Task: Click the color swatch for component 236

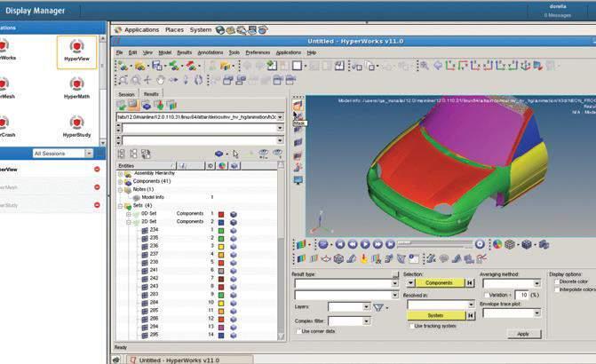Action: click(221, 247)
